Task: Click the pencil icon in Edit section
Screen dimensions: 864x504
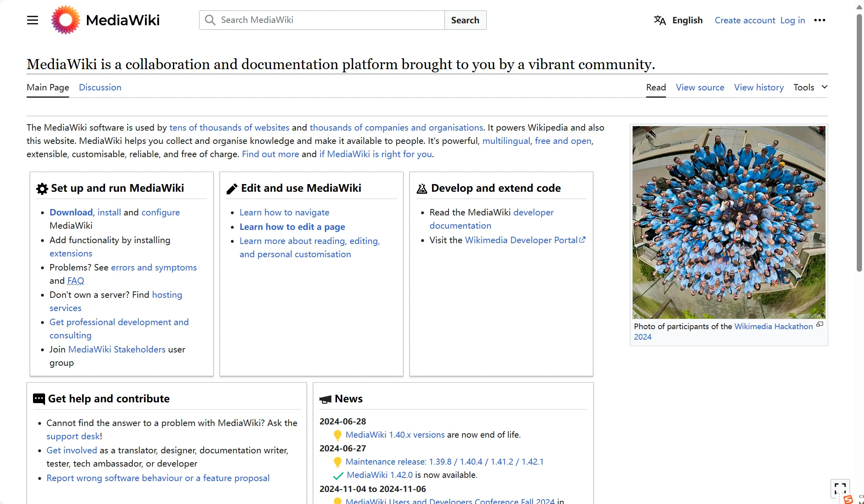Action: (x=231, y=188)
